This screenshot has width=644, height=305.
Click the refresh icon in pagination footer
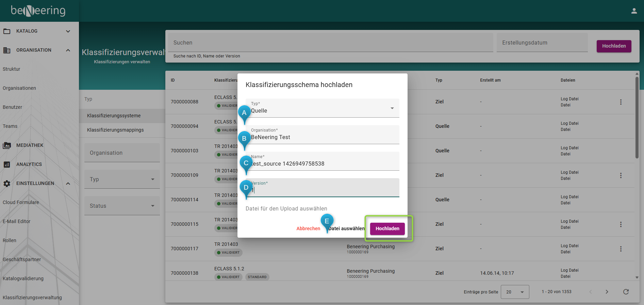point(626,292)
